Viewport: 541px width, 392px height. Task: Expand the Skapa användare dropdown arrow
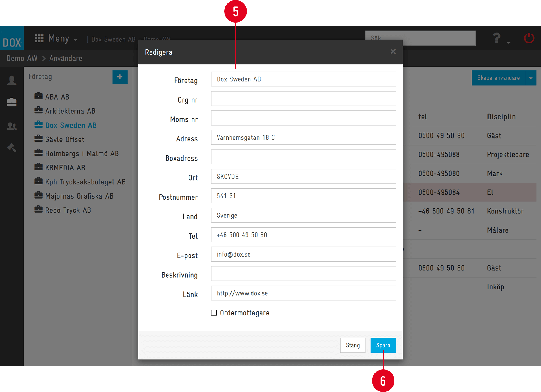[531, 78]
